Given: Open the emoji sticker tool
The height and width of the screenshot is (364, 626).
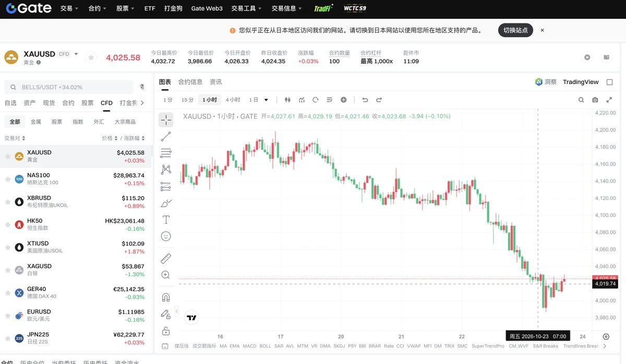Looking at the screenshot, I should (x=166, y=236).
